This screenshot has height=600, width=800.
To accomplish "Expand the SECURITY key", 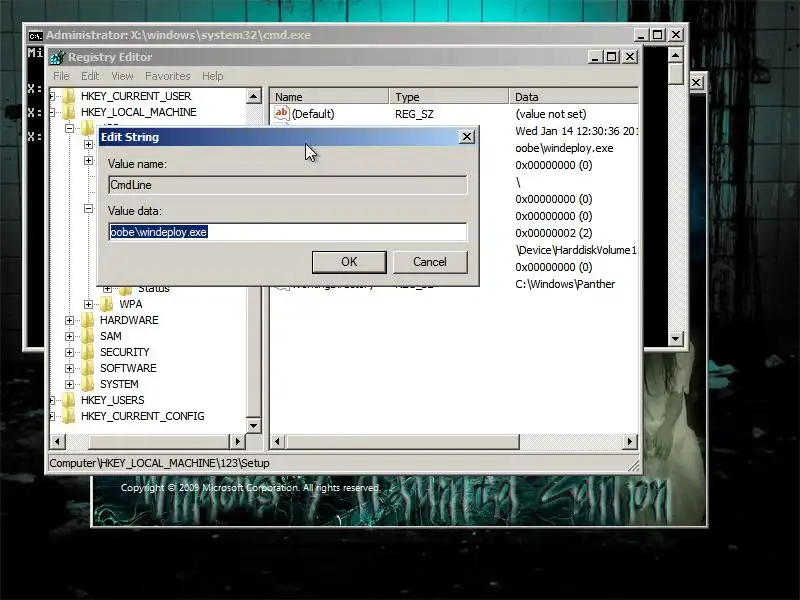I will pyautogui.click(x=69, y=353).
